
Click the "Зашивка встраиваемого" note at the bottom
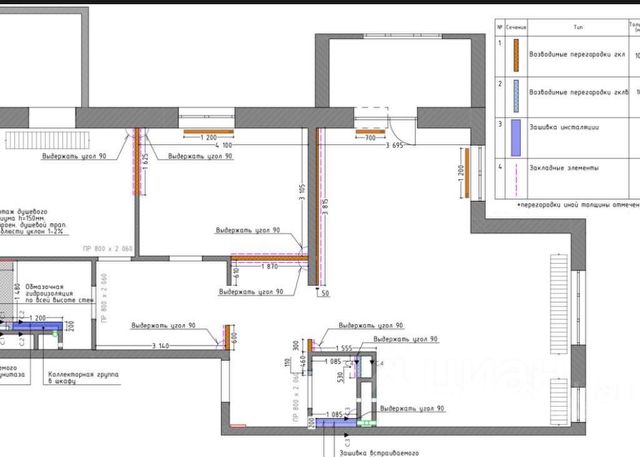coord(379,453)
